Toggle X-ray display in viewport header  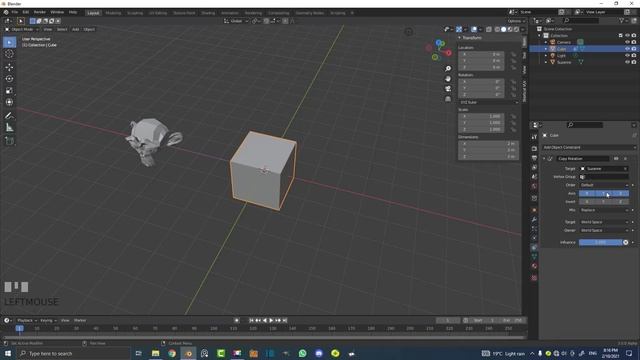489,29
